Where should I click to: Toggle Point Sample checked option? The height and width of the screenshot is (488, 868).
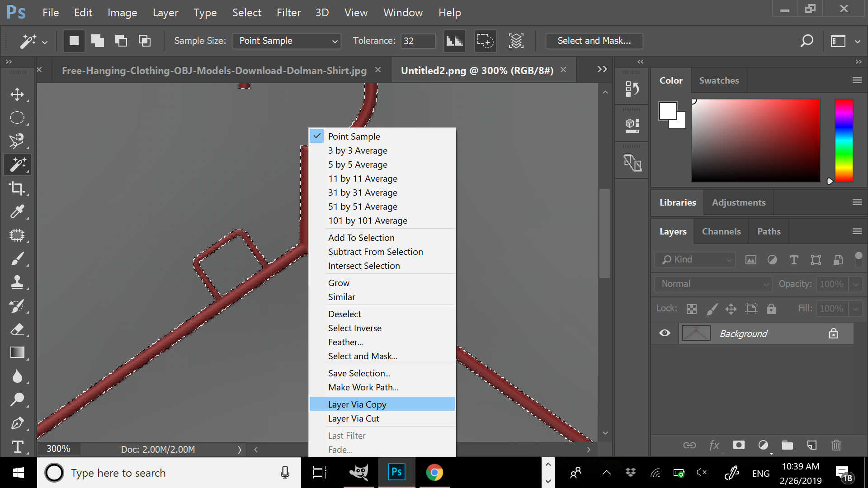click(354, 136)
